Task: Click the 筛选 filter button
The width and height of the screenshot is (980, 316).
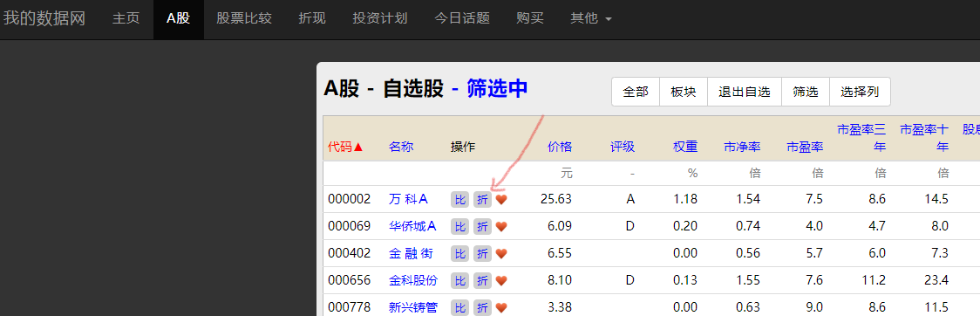Action: pos(805,92)
